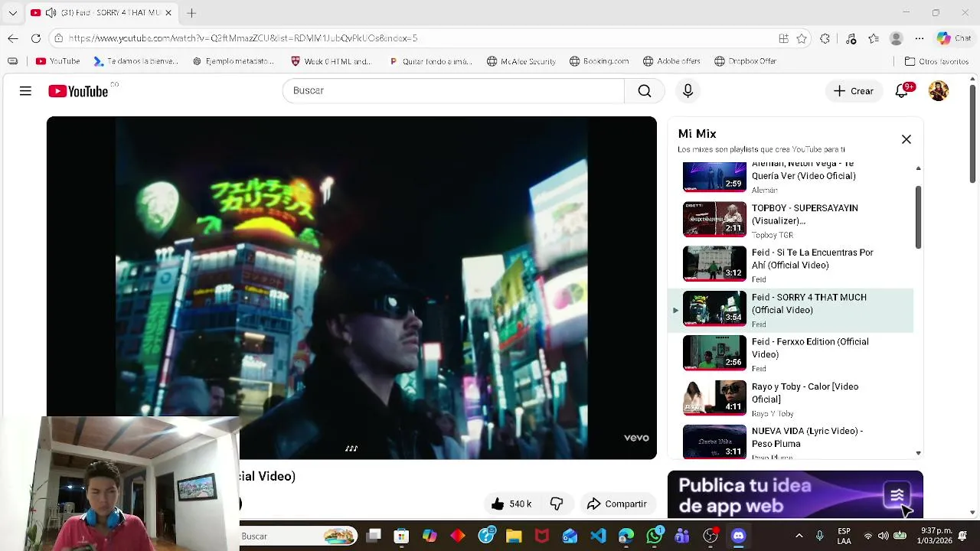Open the McAfee taskbar app
The width and height of the screenshot is (980, 551).
[542, 536]
